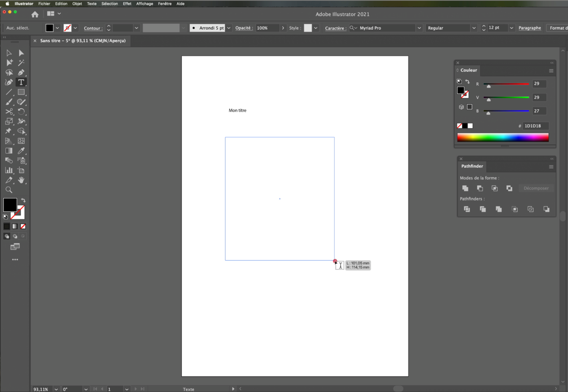Select the Mesh tool
Screen dimensions: 568x392
(x=21, y=141)
